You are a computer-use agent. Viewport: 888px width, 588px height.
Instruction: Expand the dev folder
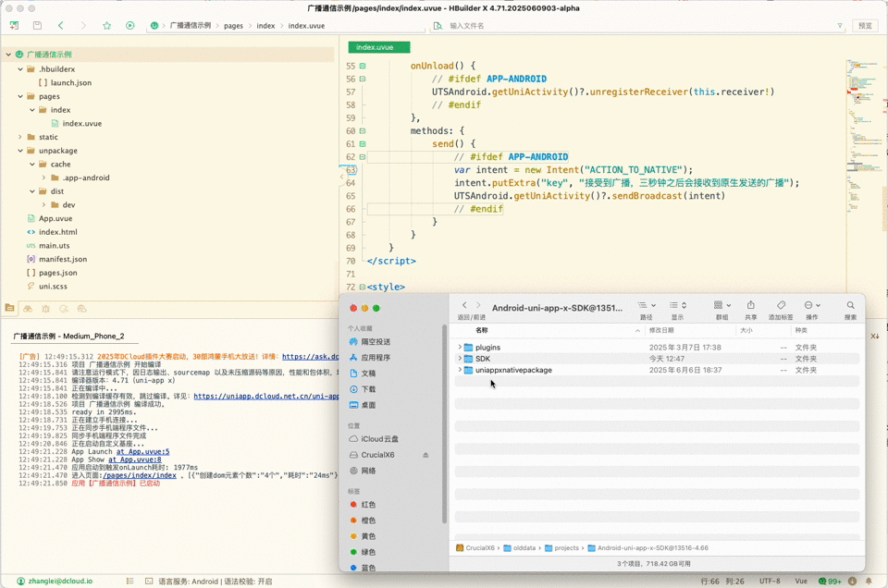pyautogui.click(x=43, y=205)
